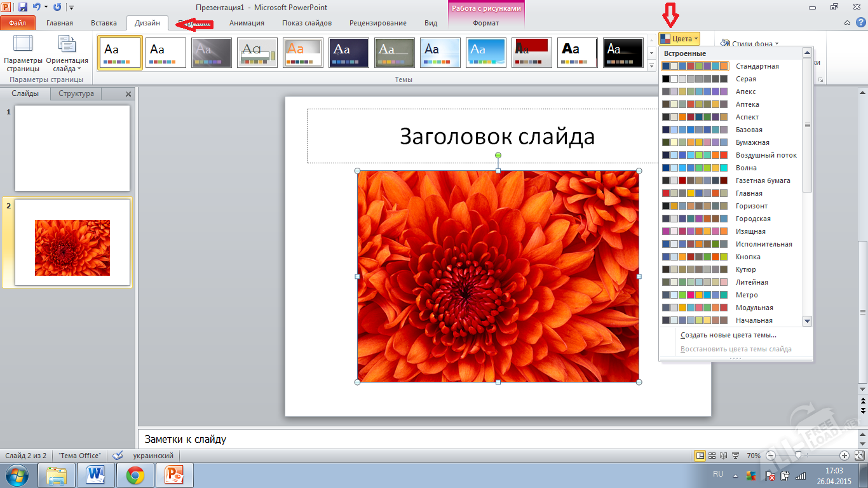This screenshot has height=488, width=868.
Task: Click the Заголовок слайда title placeholder
Action: [x=498, y=136]
